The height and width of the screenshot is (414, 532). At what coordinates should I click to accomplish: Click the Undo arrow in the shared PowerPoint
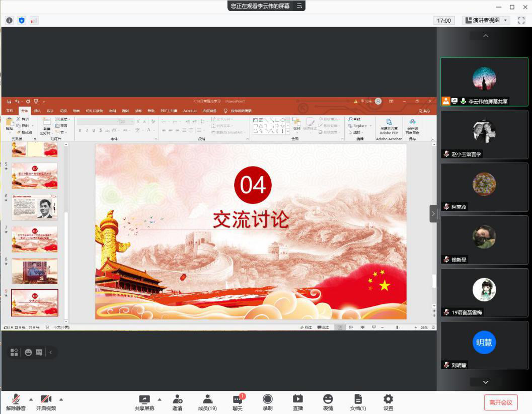(17, 102)
